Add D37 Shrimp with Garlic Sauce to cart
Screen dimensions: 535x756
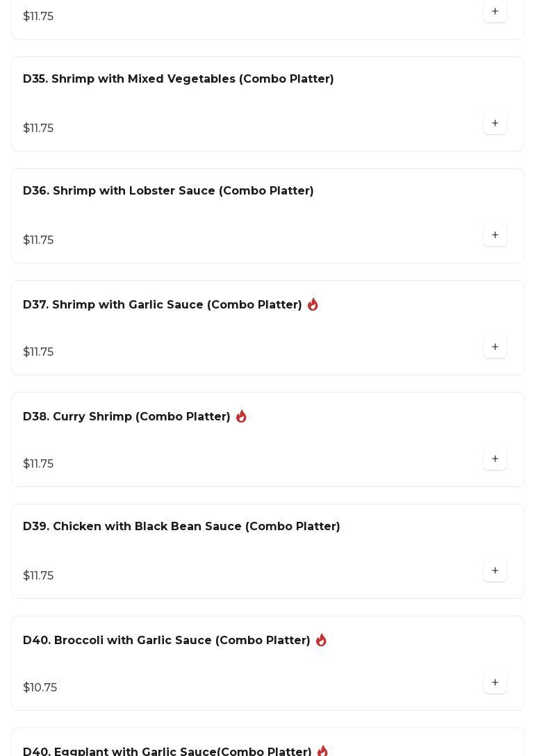coord(495,347)
